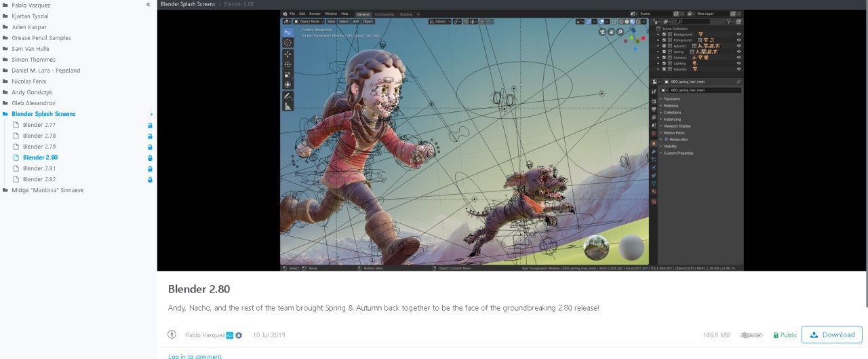Screen dimensions: 868x359
Task: Toggle the Autumn collection checkbox
Action: click(x=664, y=45)
